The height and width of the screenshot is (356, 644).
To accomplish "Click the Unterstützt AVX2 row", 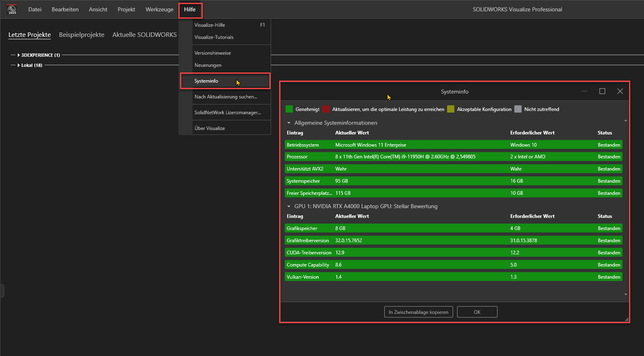I will coord(453,169).
